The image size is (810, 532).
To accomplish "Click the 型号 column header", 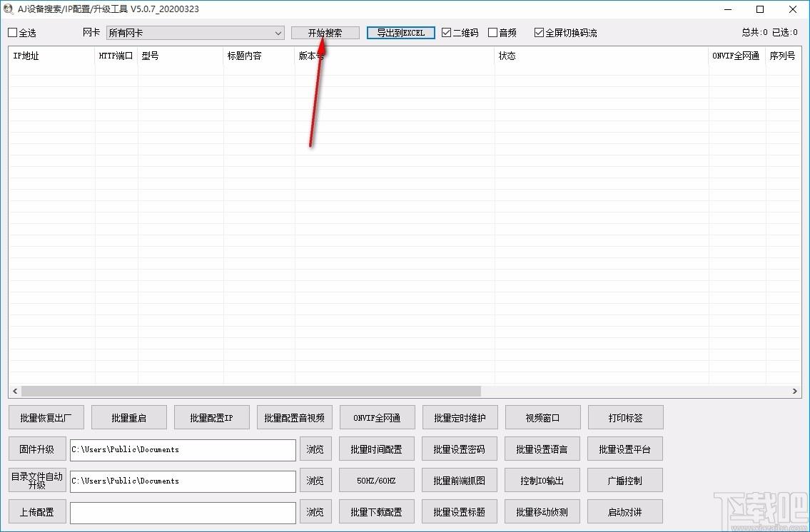I will click(x=181, y=56).
